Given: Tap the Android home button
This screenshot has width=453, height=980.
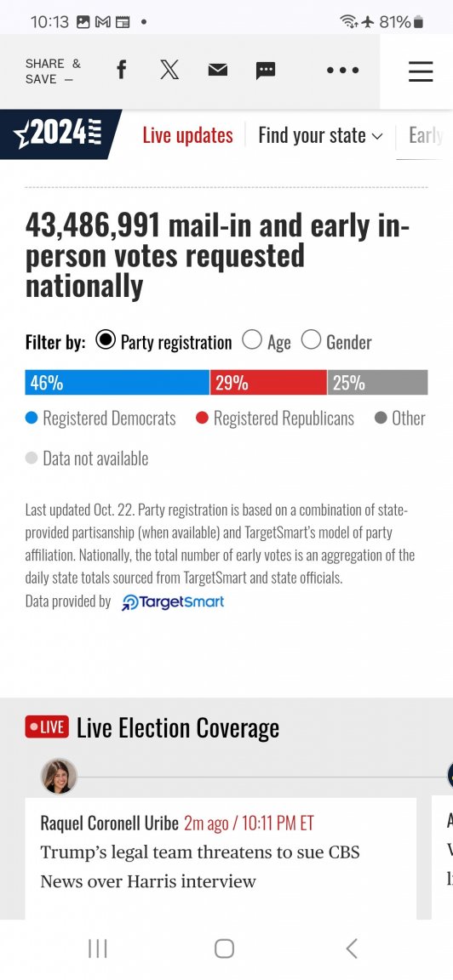Looking at the screenshot, I should tap(224, 949).
